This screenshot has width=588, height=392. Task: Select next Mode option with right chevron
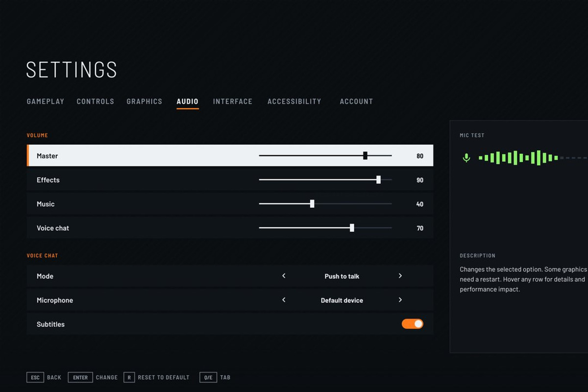[x=400, y=276]
